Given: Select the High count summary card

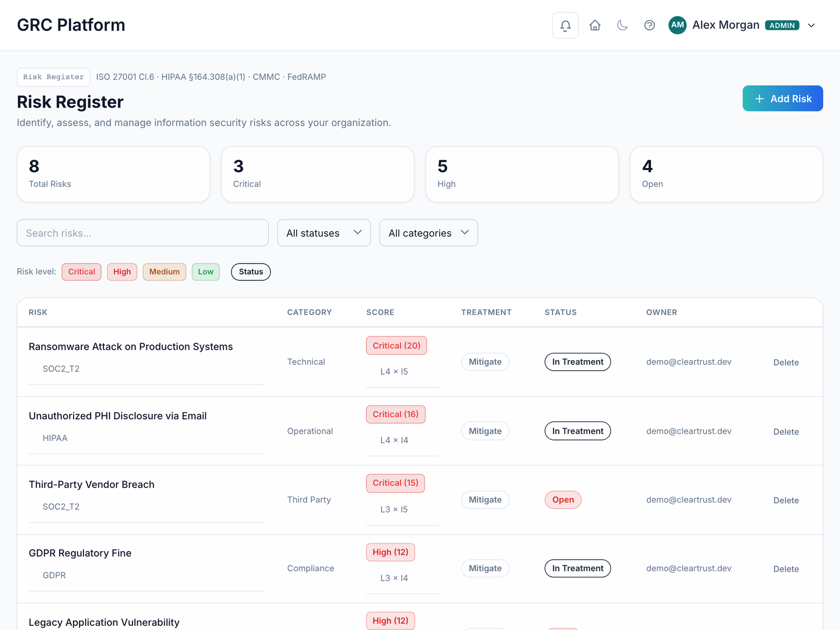Looking at the screenshot, I should 522,174.
